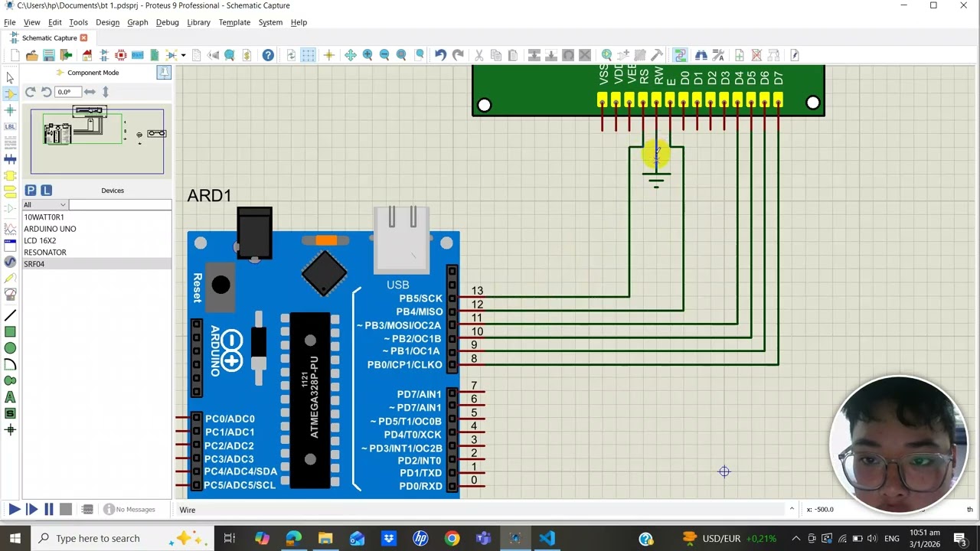Open the View menu
The height and width of the screenshot is (551, 980).
tap(31, 22)
